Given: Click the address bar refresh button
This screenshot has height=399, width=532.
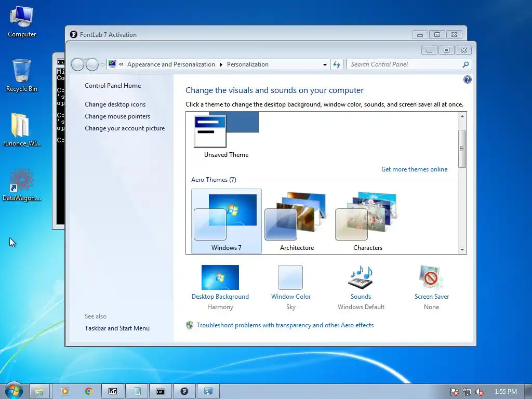Looking at the screenshot, I should [337, 64].
